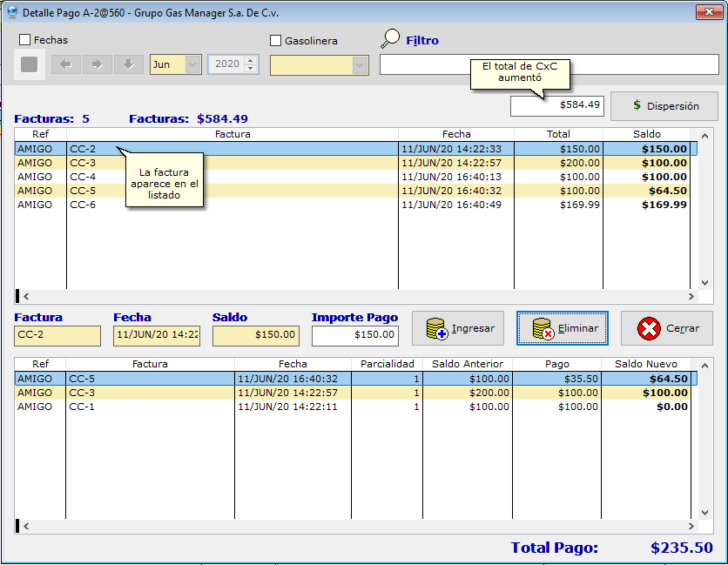This screenshot has height=565, width=728.
Task: Click the Cerrar red X button
Action: coord(666,328)
